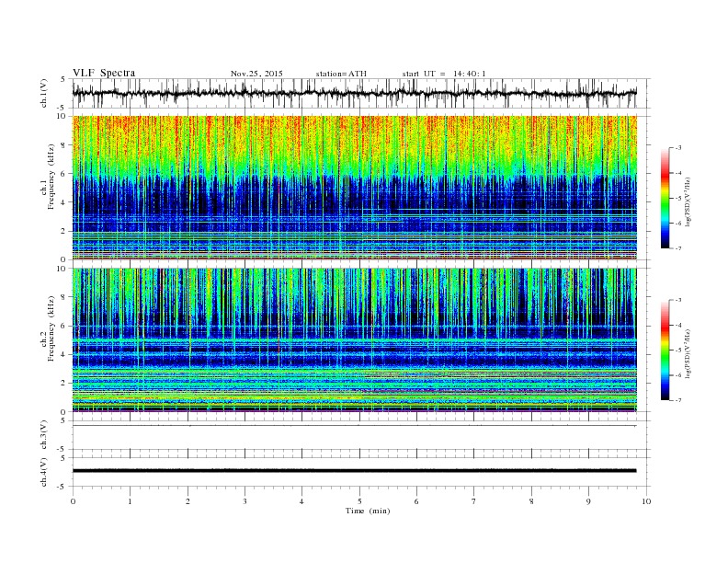
Task: Click the ch.1 "Frequency (kHz)" axis label
Action: 51,177
